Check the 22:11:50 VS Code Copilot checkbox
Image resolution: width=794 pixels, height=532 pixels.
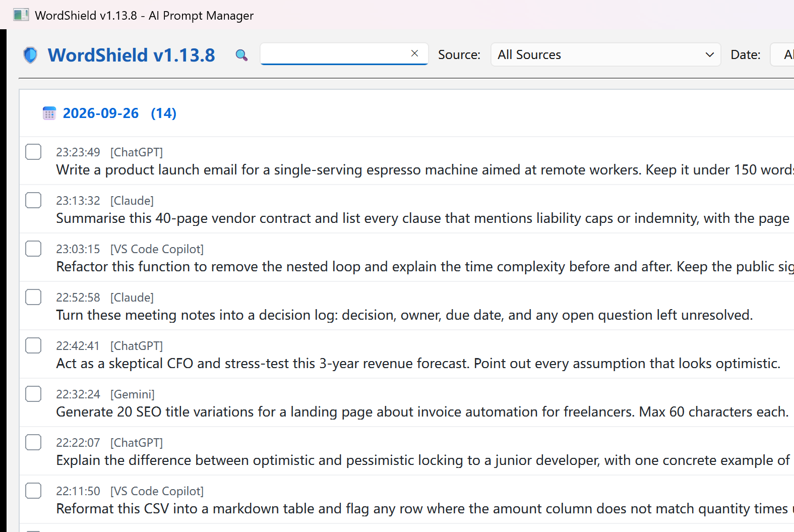(33, 491)
